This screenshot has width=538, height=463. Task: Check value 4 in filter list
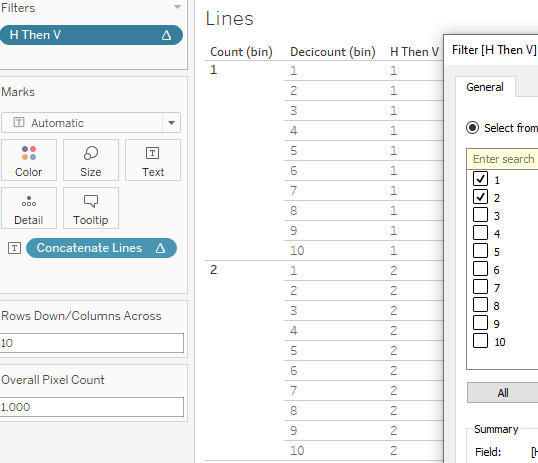(480, 233)
